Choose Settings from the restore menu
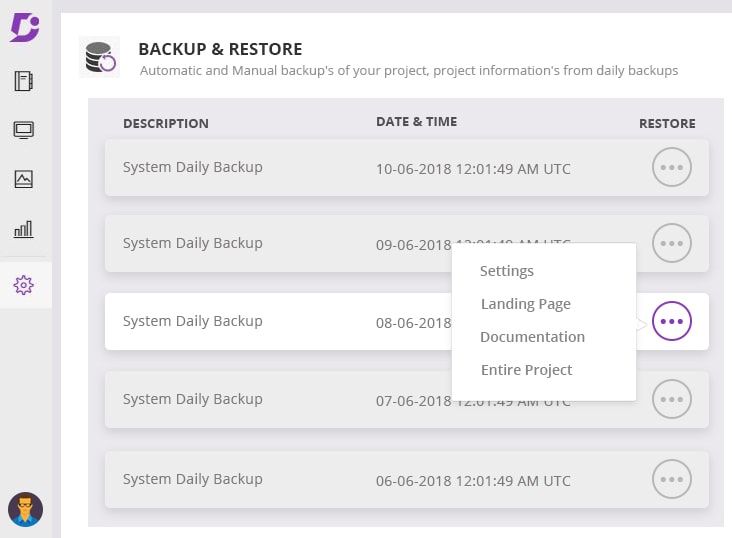Screen dimensions: 732x538 pos(507,271)
